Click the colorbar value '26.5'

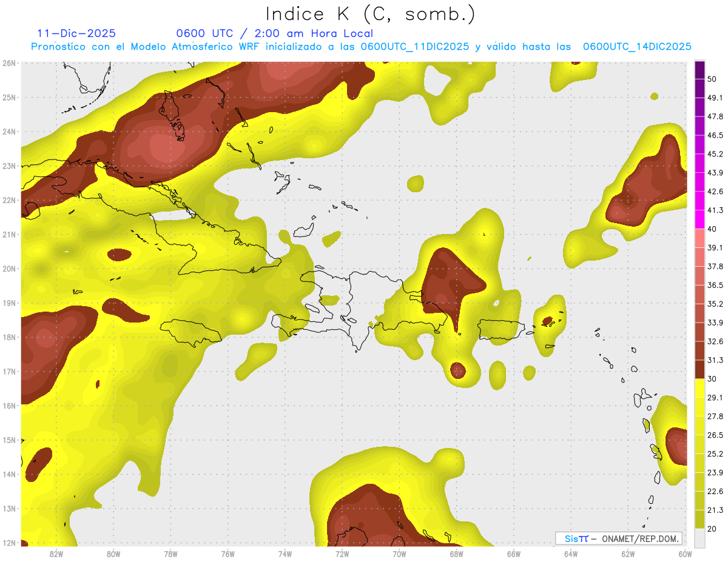pos(715,435)
